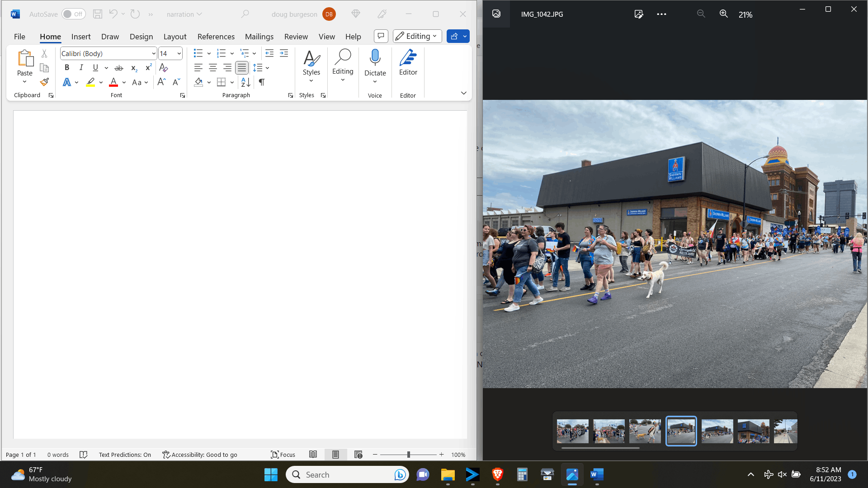Click the Dictate microphone icon
This screenshot has height=488, width=868.
375,58
